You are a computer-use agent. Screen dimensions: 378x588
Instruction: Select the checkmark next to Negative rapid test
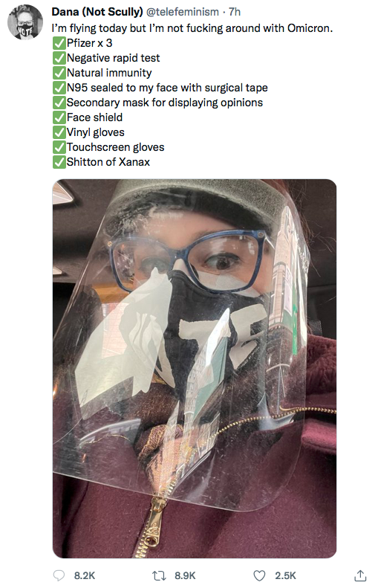point(59,58)
